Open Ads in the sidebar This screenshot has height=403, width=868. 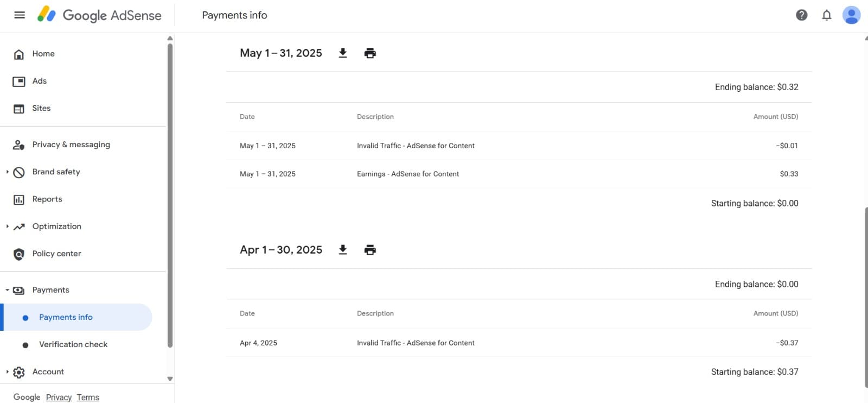[x=40, y=81]
